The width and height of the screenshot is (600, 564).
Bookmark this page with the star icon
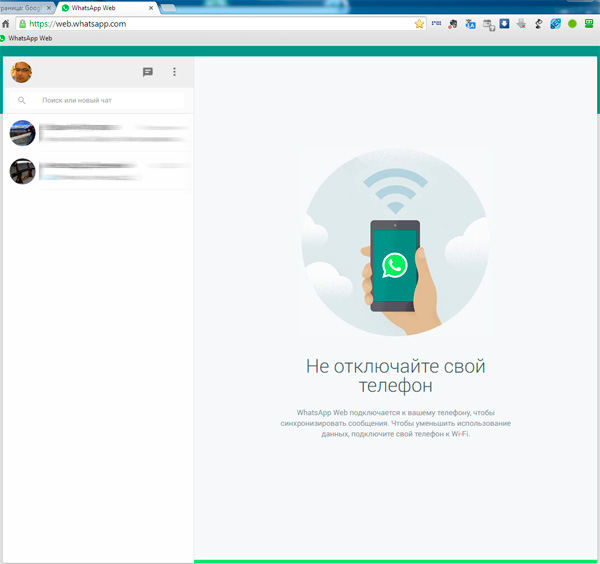coord(420,23)
